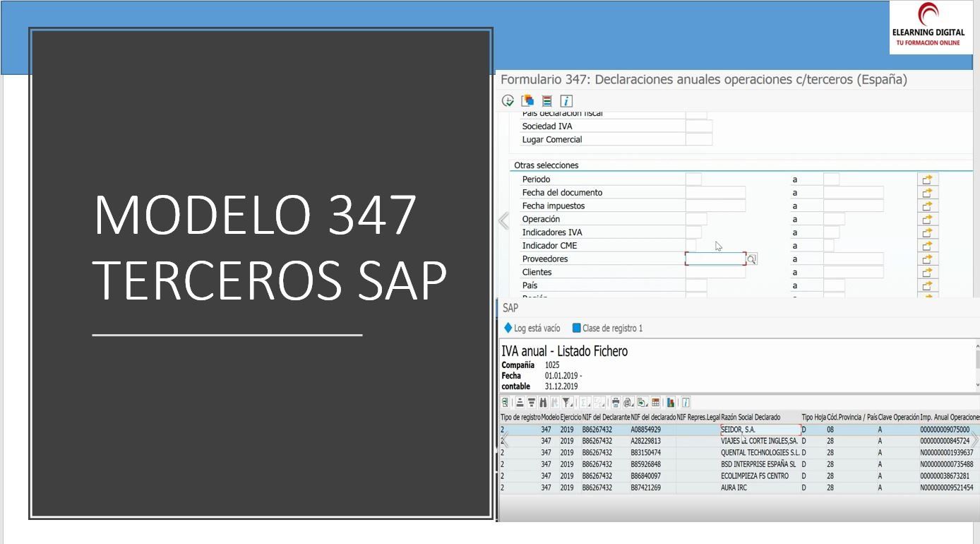Viewport: 980px width, 544px height.
Task: Sort list in ascending order
Action: point(520,403)
